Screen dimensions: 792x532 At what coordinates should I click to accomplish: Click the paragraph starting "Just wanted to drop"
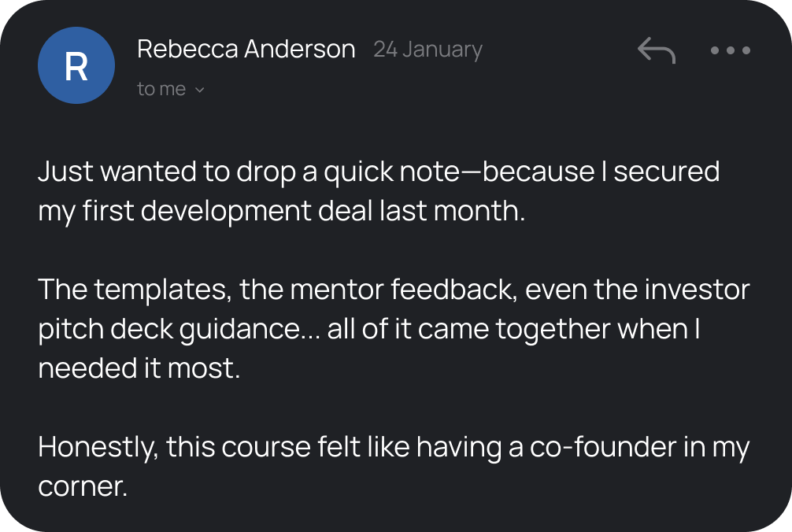coord(378,191)
